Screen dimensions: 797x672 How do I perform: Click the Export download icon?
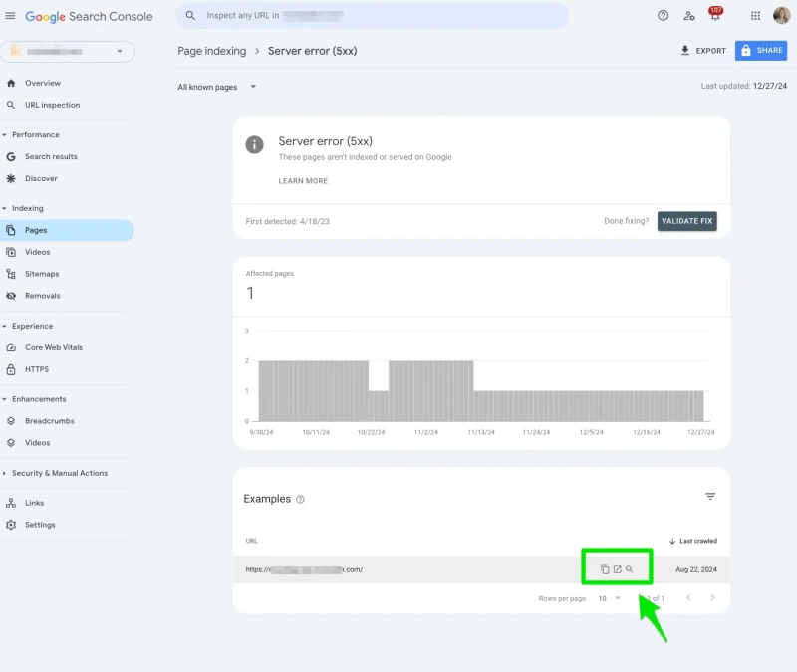685,51
